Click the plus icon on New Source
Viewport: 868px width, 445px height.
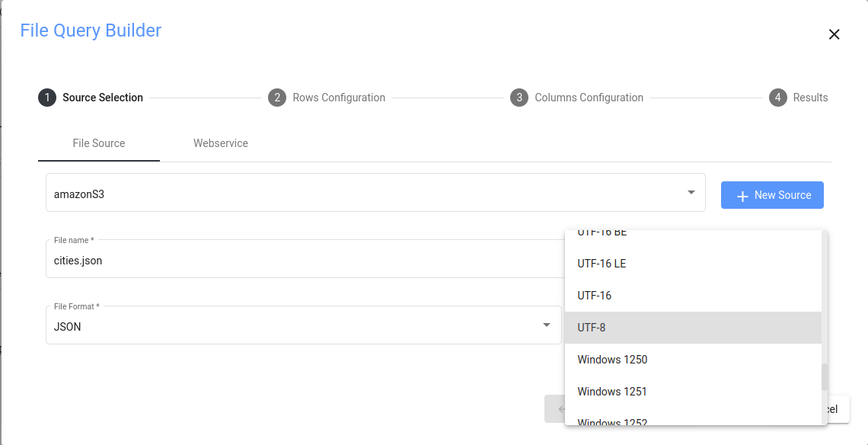click(743, 196)
